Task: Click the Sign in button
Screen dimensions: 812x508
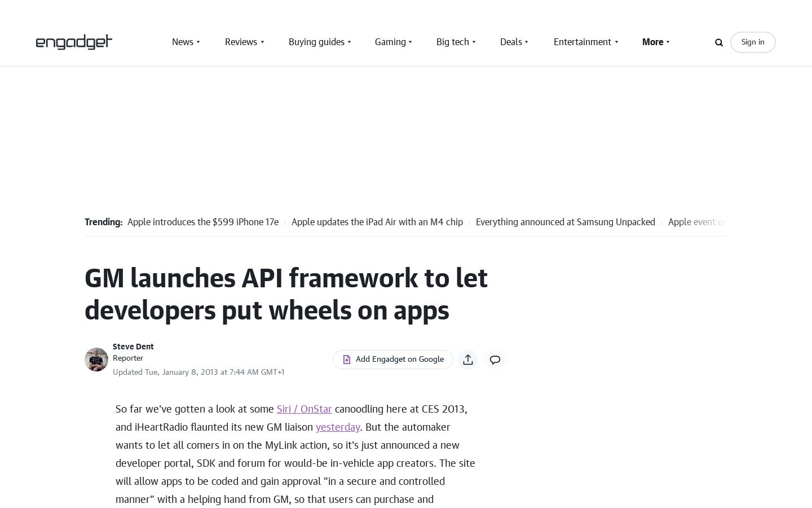Action: [x=753, y=42]
